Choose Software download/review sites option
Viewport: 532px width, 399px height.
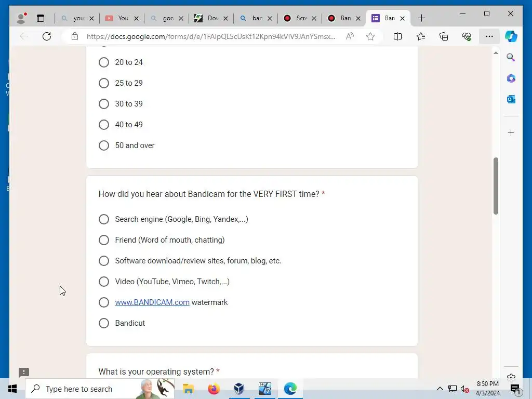point(104,261)
